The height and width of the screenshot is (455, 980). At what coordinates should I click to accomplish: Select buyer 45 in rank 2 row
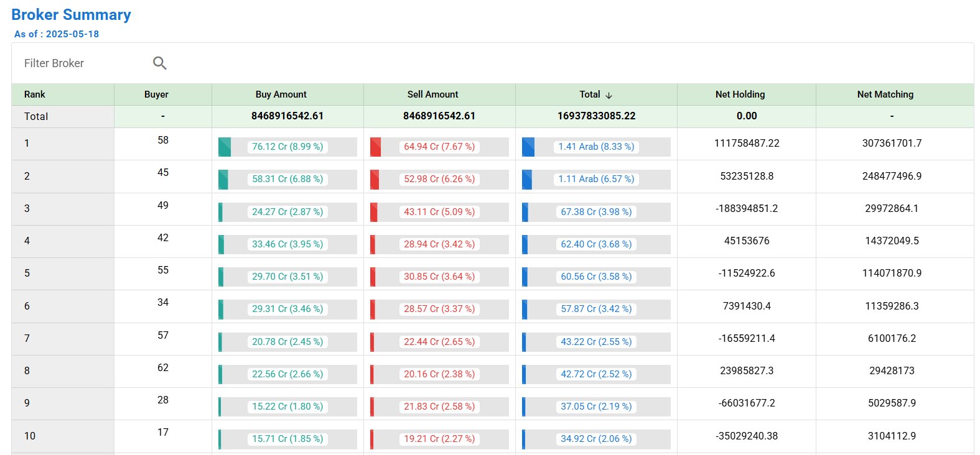(x=163, y=173)
